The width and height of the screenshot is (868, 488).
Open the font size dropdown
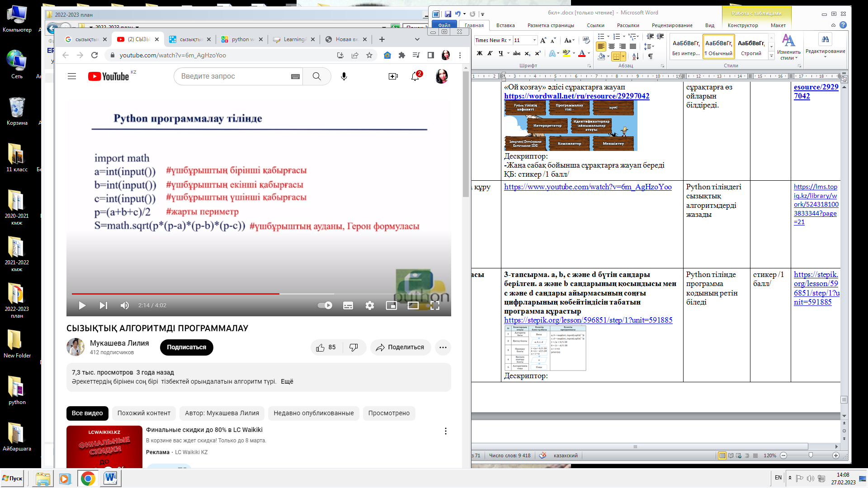[534, 40]
